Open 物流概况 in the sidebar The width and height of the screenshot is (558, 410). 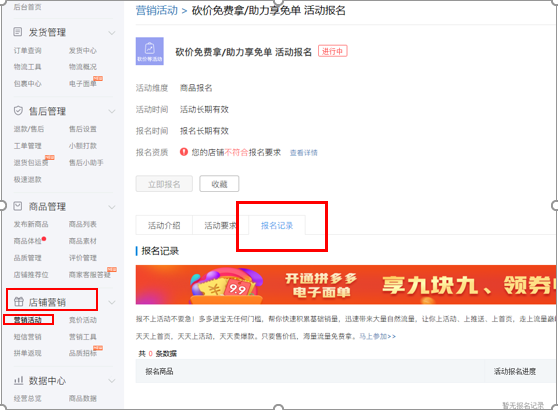(x=83, y=67)
